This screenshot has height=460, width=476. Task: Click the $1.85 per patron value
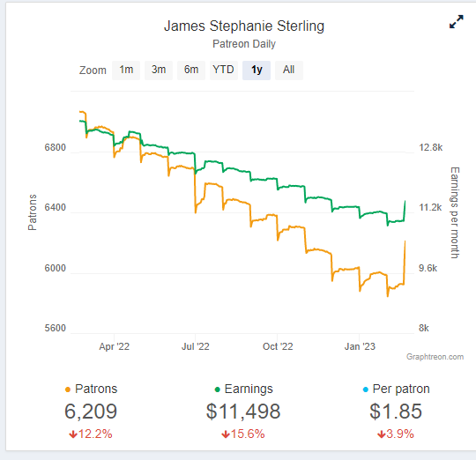coord(396,412)
